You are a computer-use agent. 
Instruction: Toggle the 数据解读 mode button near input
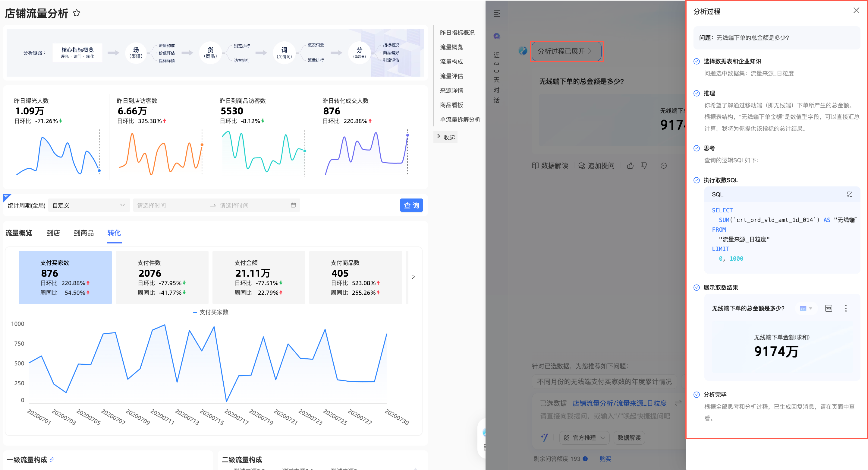[x=629, y=438]
